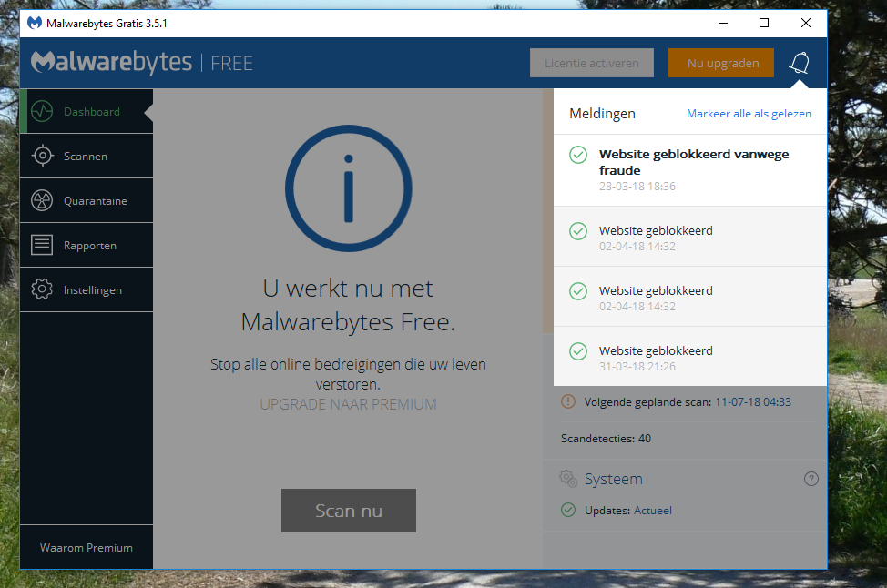Viewport: 887px width, 588px height.
Task: Click the Malwarebytes title bar app icon
Action: [35, 23]
